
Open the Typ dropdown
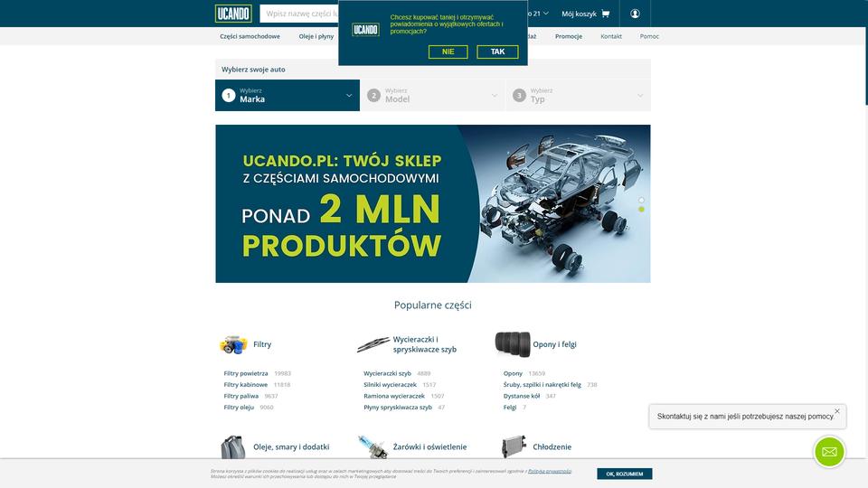point(578,95)
